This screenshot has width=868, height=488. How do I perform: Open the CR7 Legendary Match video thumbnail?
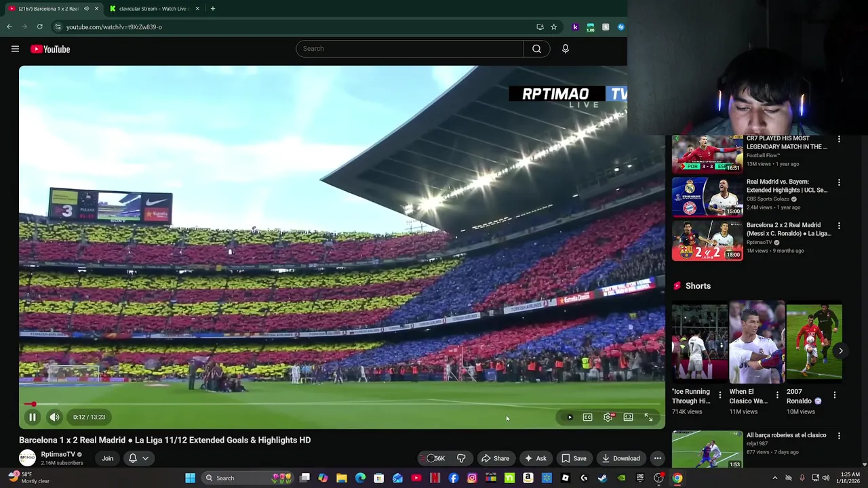[x=707, y=154]
